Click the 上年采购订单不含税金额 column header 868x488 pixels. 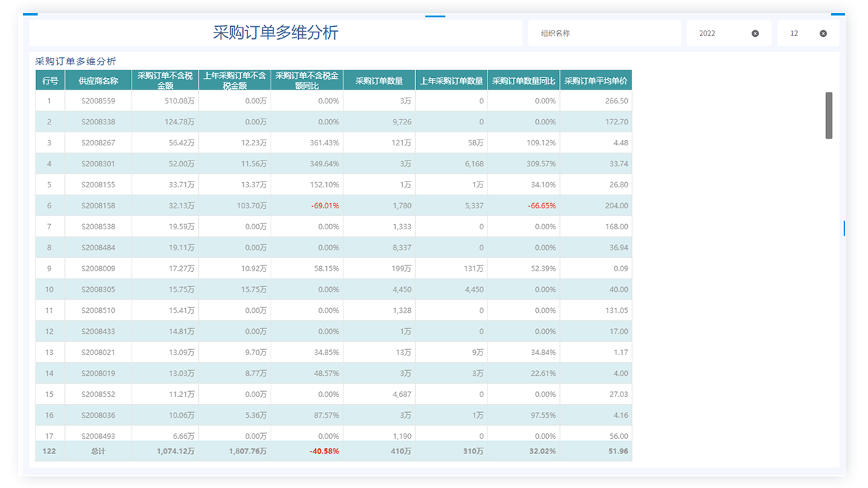(x=234, y=80)
